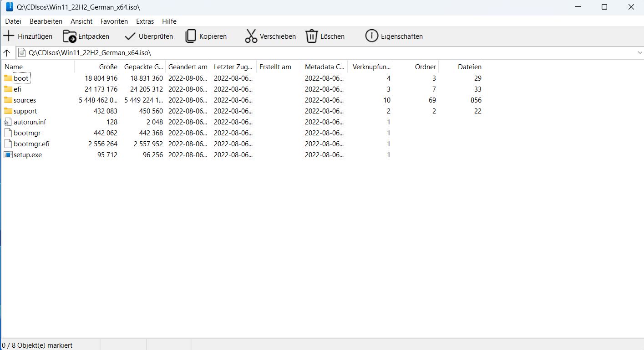Select the bootmgr file icon
The width and height of the screenshot is (644, 350).
(8, 133)
